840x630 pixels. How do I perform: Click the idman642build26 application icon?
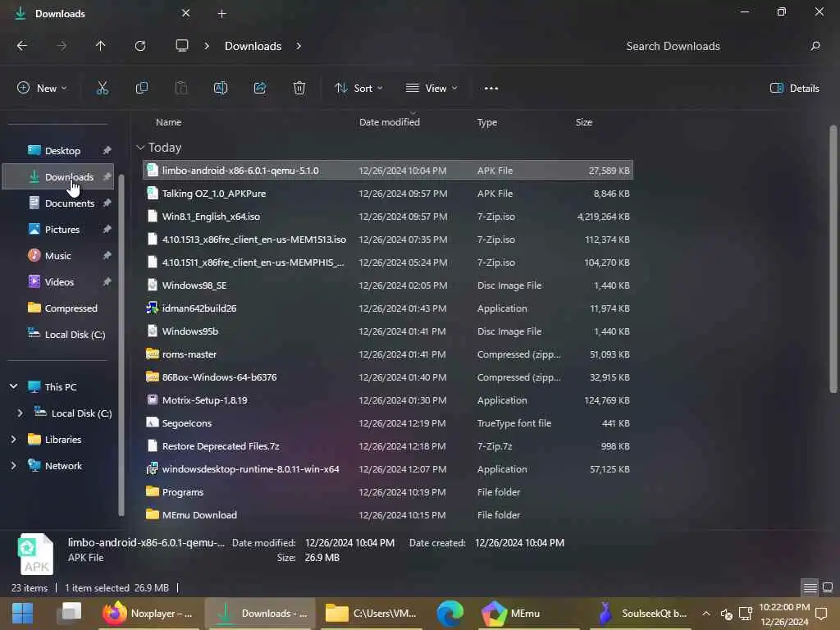152,308
